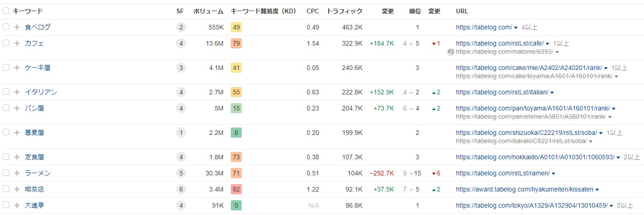Click the image icon beside matome/6393 URL
Viewport: 644px width, 215px height.
[x=451, y=52]
